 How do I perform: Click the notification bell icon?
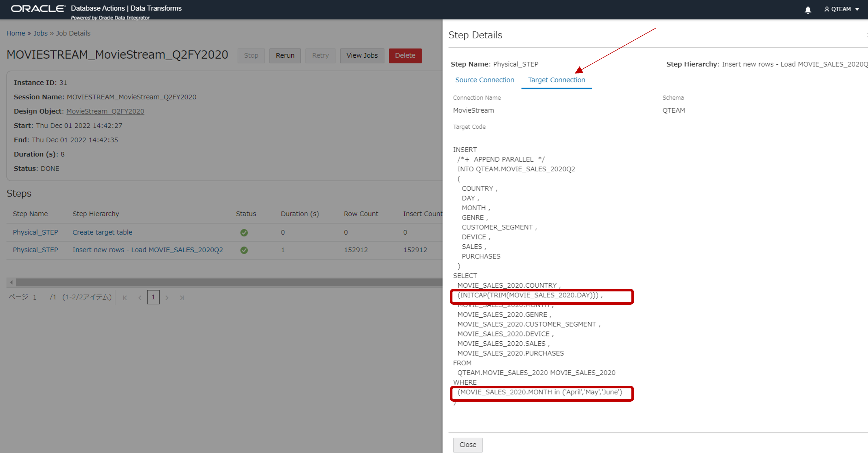(x=808, y=10)
